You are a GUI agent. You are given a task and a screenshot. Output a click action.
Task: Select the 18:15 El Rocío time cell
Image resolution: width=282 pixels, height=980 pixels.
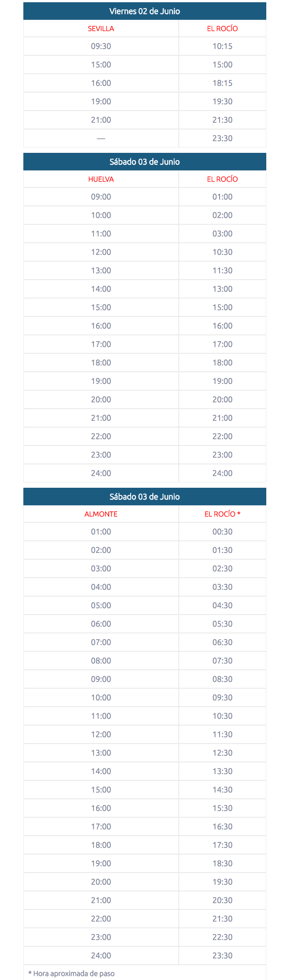[x=222, y=83]
